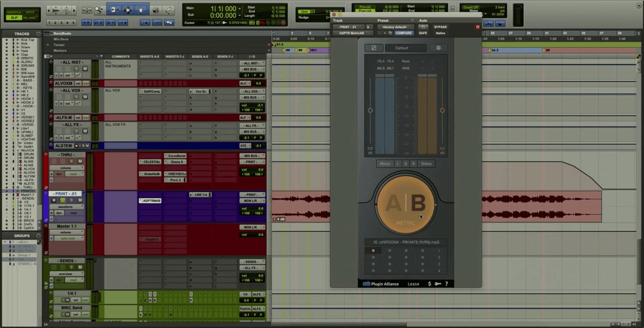Viewport: 644px width, 328px height.
Task: Select L channel mode in MetricAB
Action: [x=398, y=164]
